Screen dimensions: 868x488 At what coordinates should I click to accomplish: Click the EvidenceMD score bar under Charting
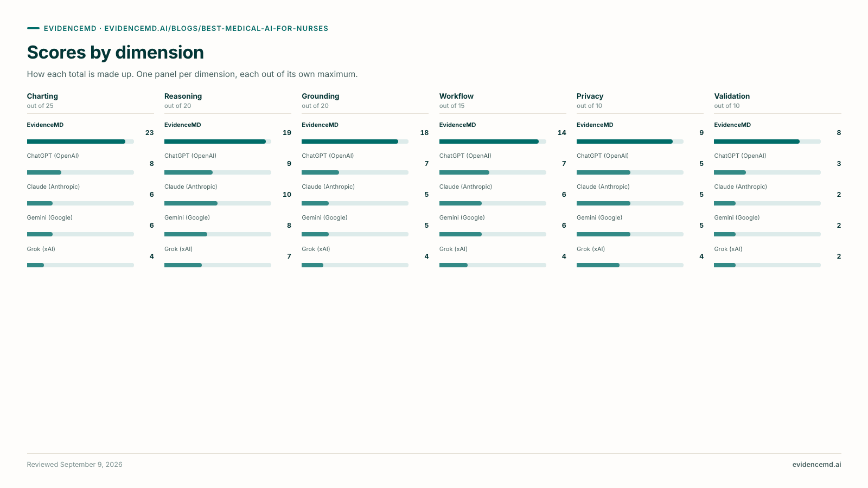click(80, 142)
